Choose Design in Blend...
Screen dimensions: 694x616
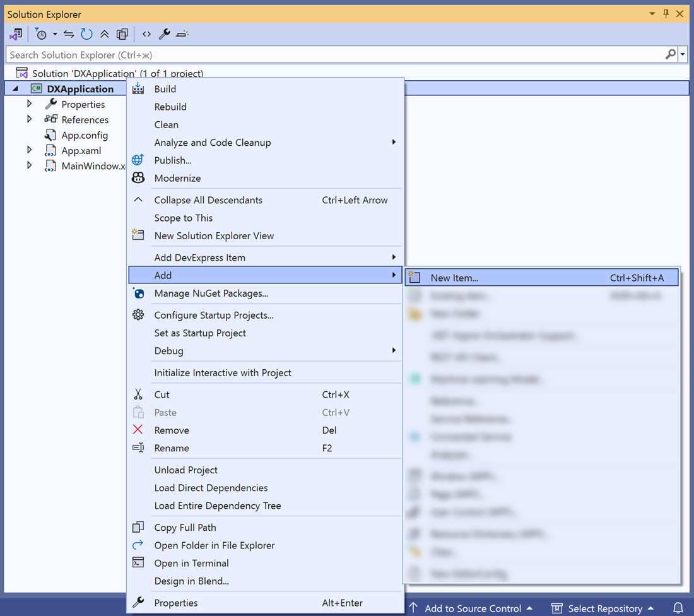pos(266,581)
